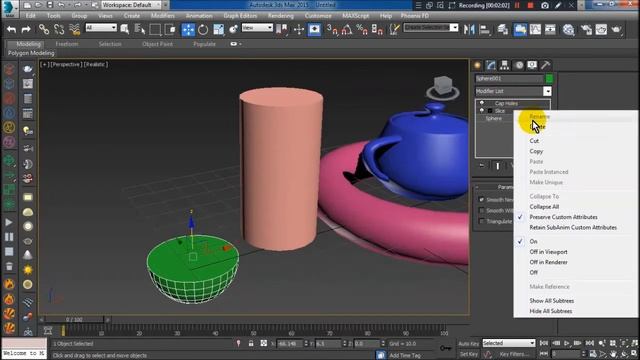Image resolution: width=640 pixels, height=360 pixels.
Task: Choose Copy from the context menu
Action: click(536, 151)
